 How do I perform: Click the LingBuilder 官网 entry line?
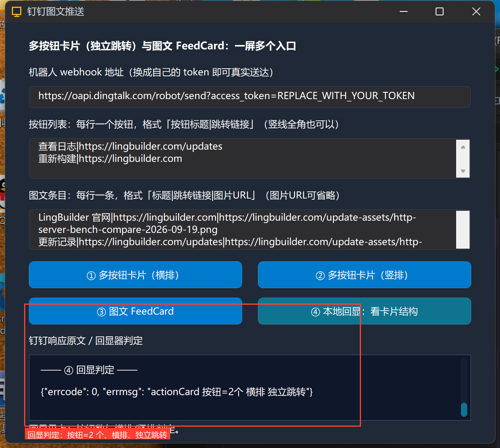pos(227,223)
